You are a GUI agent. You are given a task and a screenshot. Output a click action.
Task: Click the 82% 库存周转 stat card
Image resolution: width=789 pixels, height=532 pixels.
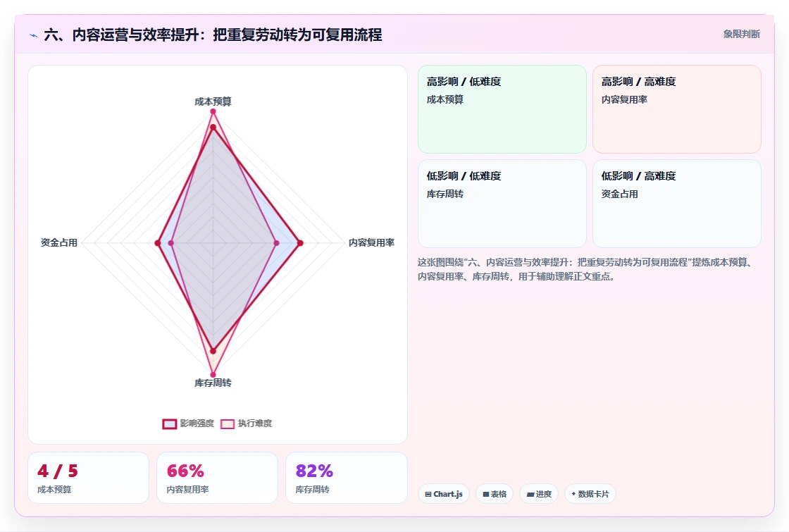click(346, 478)
